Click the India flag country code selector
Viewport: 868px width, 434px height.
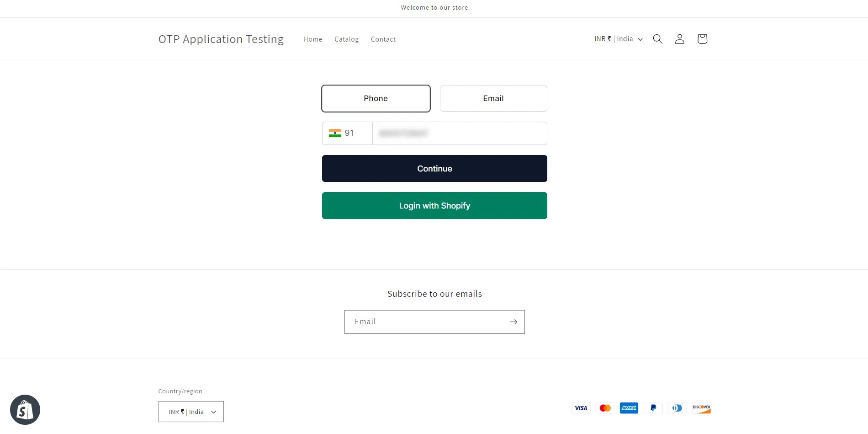pyautogui.click(x=346, y=133)
